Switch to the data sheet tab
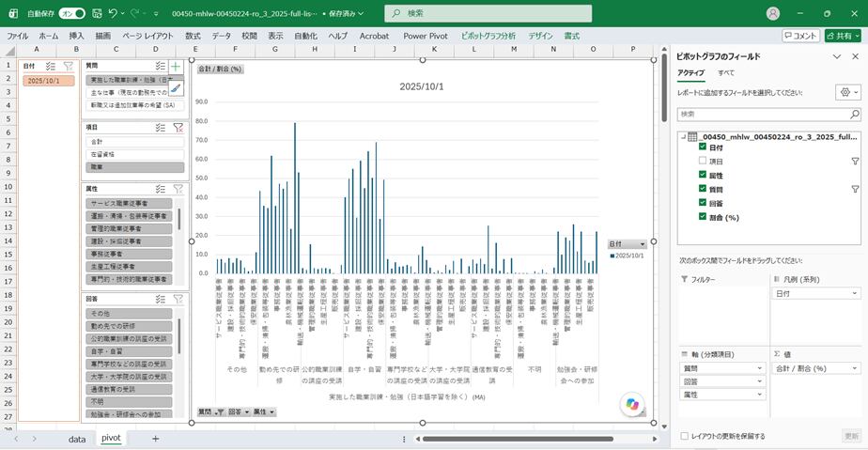This screenshot has height=450, width=868. (77, 439)
